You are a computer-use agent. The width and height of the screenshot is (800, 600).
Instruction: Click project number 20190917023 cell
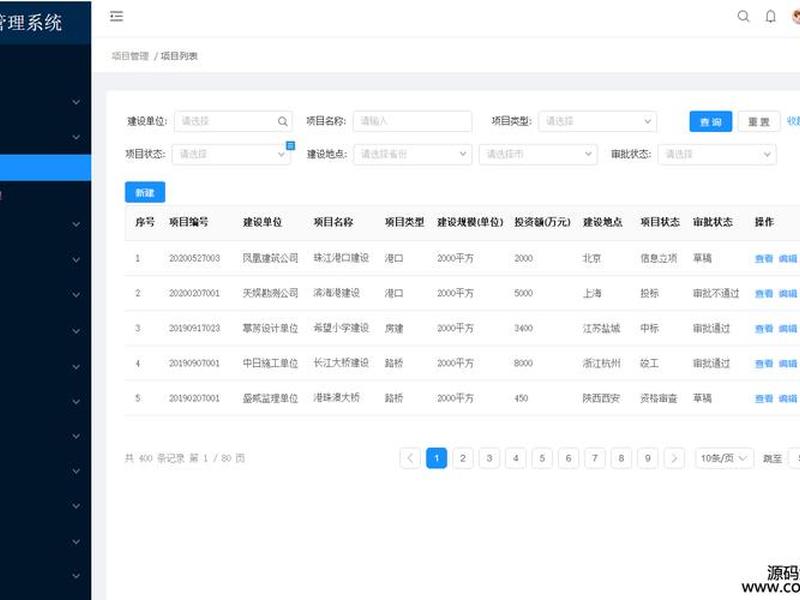click(x=194, y=328)
